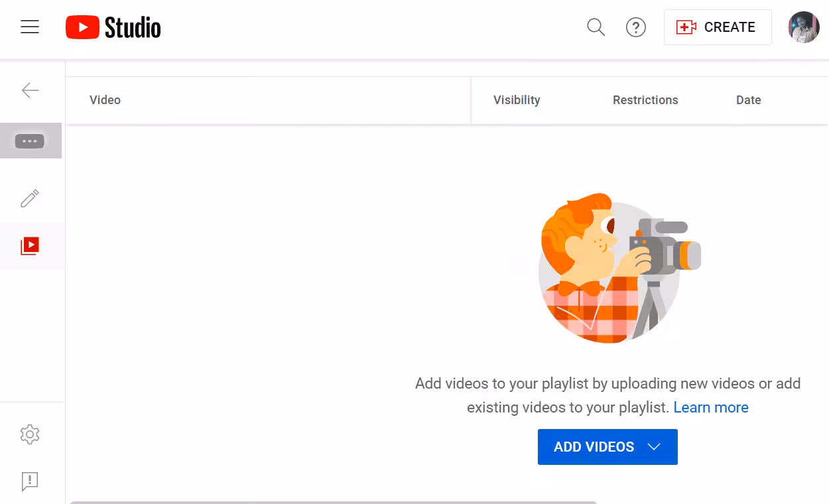Open playlist details pencil icon
The image size is (829, 504).
pos(30,198)
